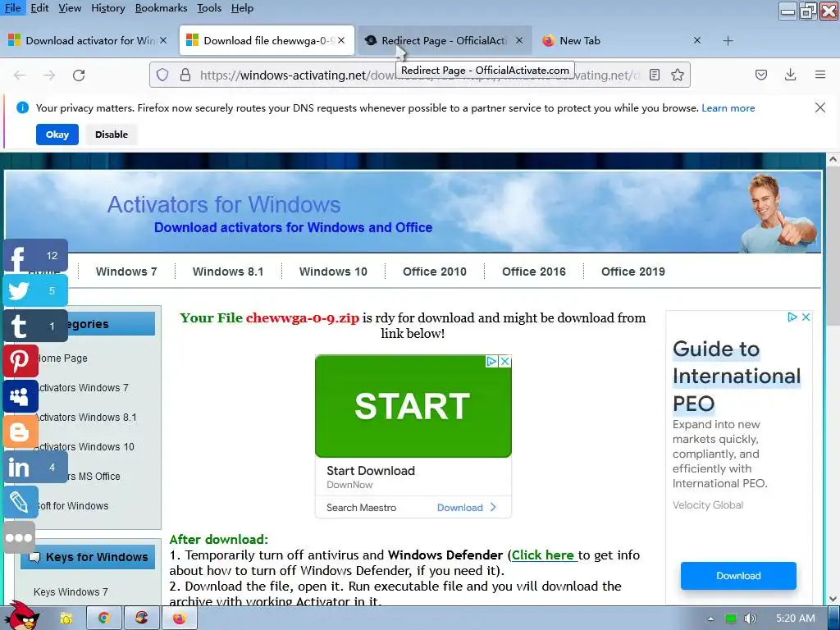Click the Angry Birds start button
The height and width of the screenshot is (630, 840).
pos(22,616)
